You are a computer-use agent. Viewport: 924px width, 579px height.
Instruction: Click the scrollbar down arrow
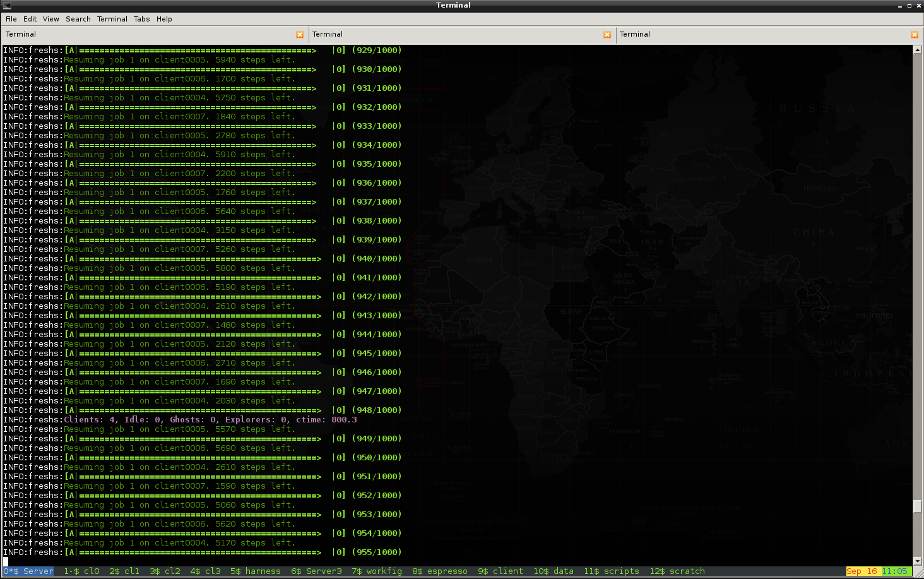[918, 561]
